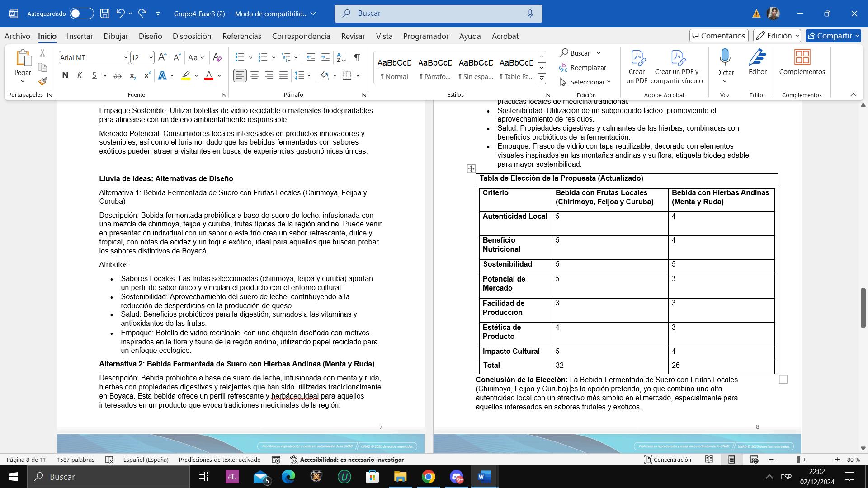
Task: Set justified text alignment
Action: click(x=283, y=75)
